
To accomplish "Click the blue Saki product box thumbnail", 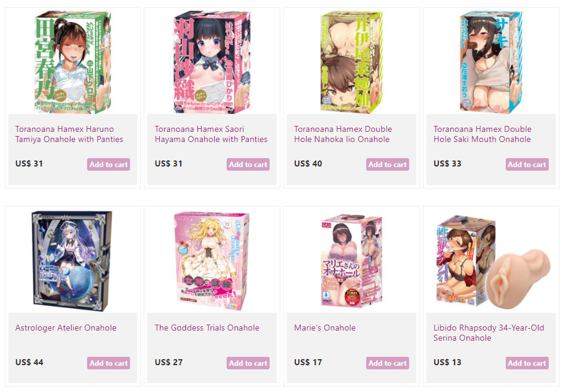I will click(x=491, y=62).
